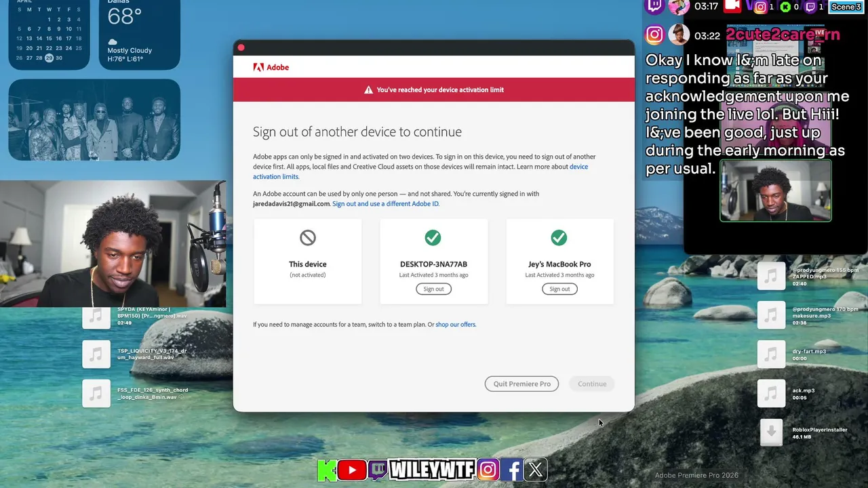The height and width of the screenshot is (488, 868).
Task: Click the warning triangle icon in red banner
Action: coord(368,89)
